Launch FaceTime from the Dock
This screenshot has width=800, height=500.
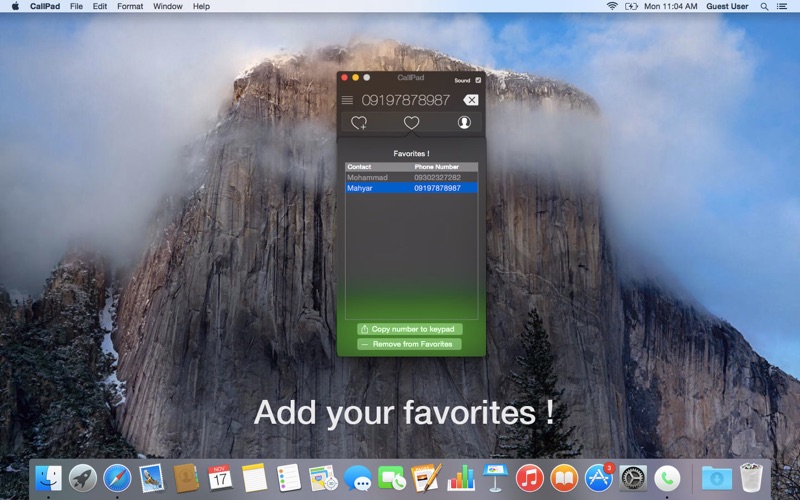coord(392,478)
